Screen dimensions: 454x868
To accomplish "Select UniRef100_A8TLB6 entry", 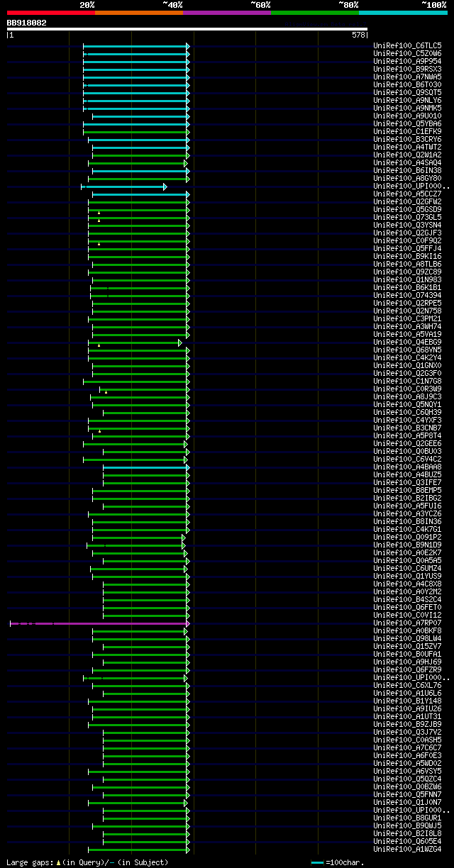I will (407, 265).
